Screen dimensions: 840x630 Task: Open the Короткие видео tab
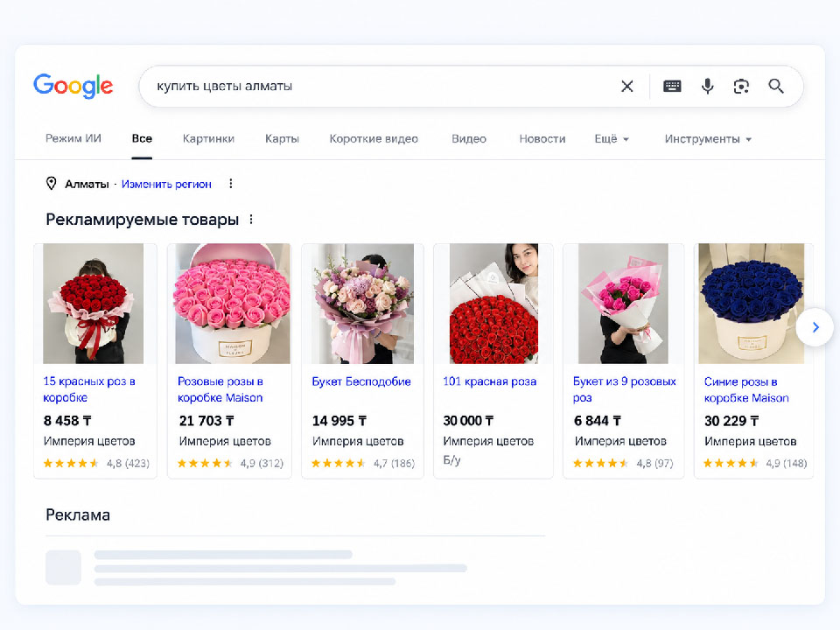pos(374,139)
